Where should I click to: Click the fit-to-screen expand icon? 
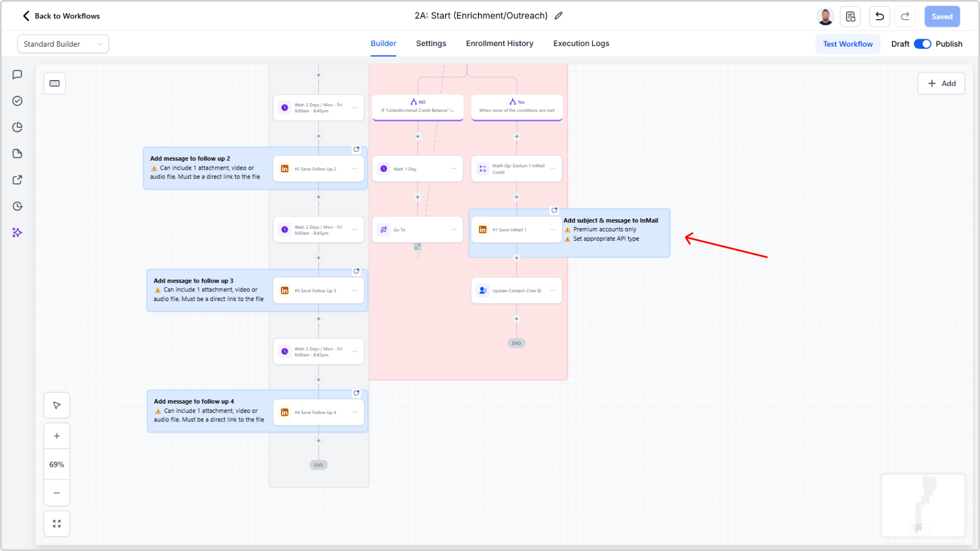[x=57, y=524]
